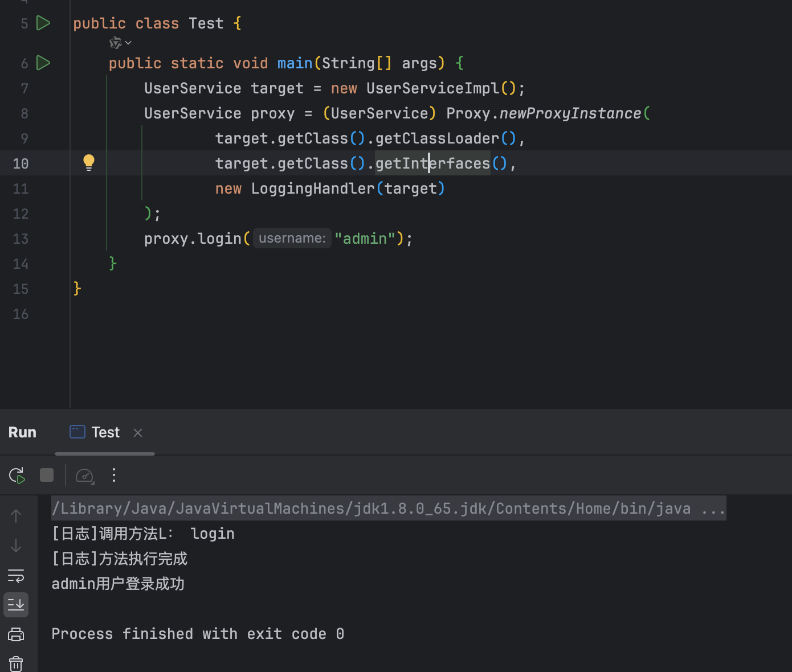
Task: Click console line '[日志]方法执行完成'
Action: click(x=120, y=559)
